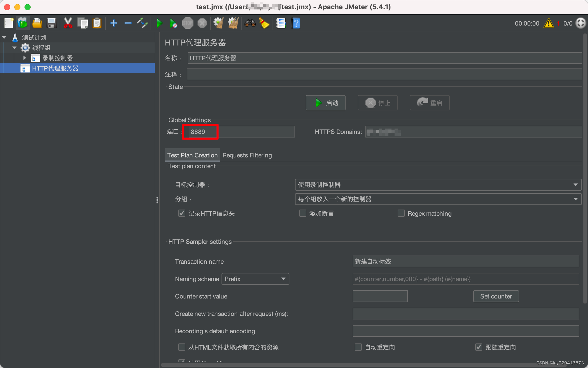Expand the 录制控制器 tree node
Viewport: 588px width, 368px height.
pyautogui.click(x=24, y=58)
